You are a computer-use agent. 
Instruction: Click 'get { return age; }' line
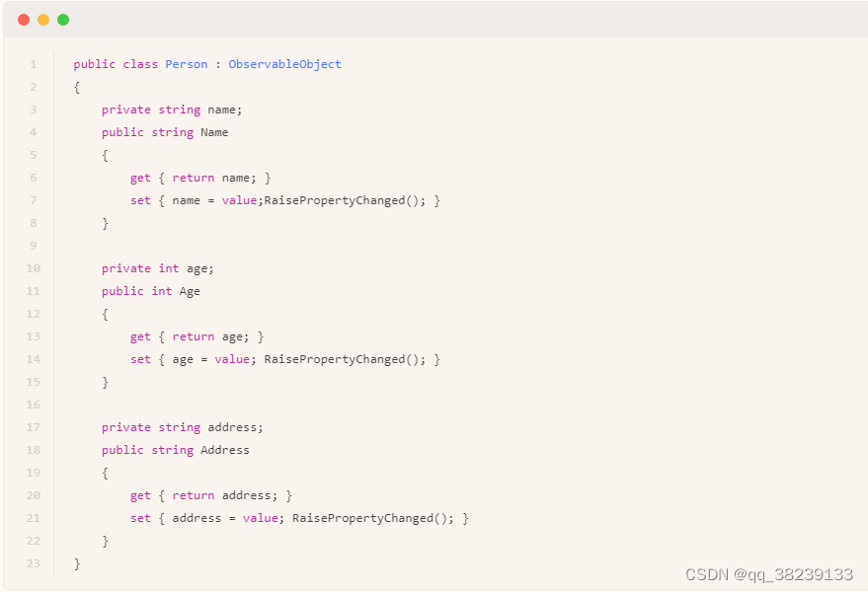[x=197, y=336]
